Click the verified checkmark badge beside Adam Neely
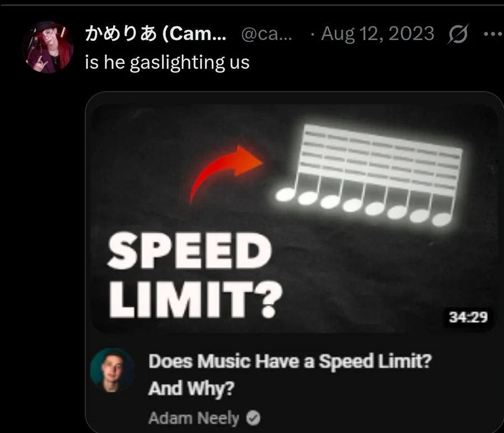 253,418
